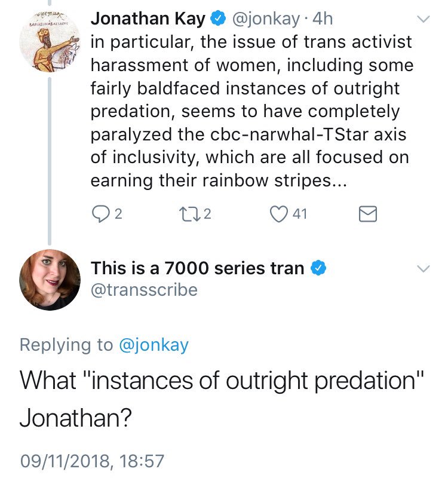Follow the blue @jonkay link in Replying to

point(154,345)
